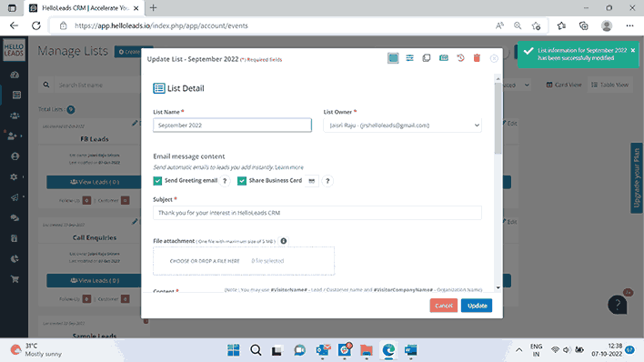Viewport: 644px width, 362px height.
Task: Delete the list using the red trash icon
Action: (x=477, y=58)
